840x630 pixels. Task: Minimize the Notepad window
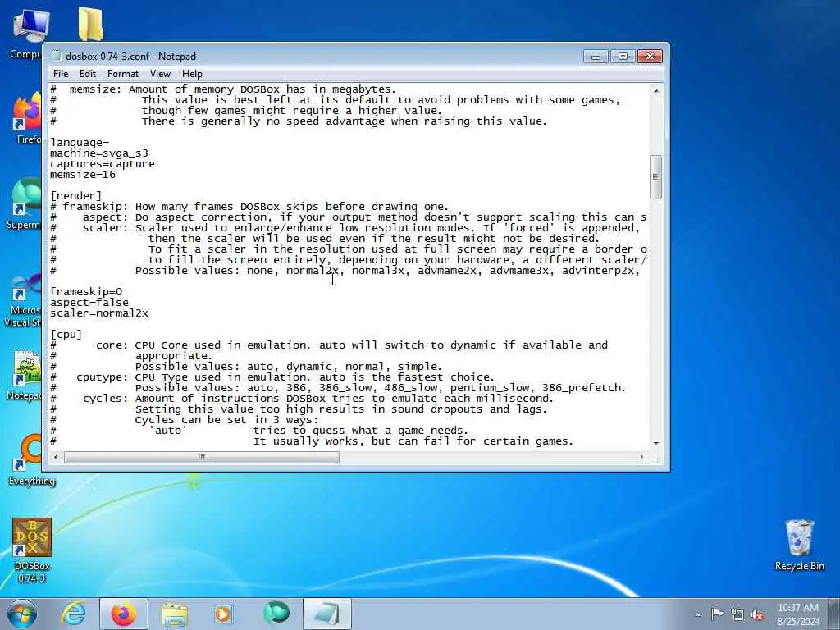(596, 57)
